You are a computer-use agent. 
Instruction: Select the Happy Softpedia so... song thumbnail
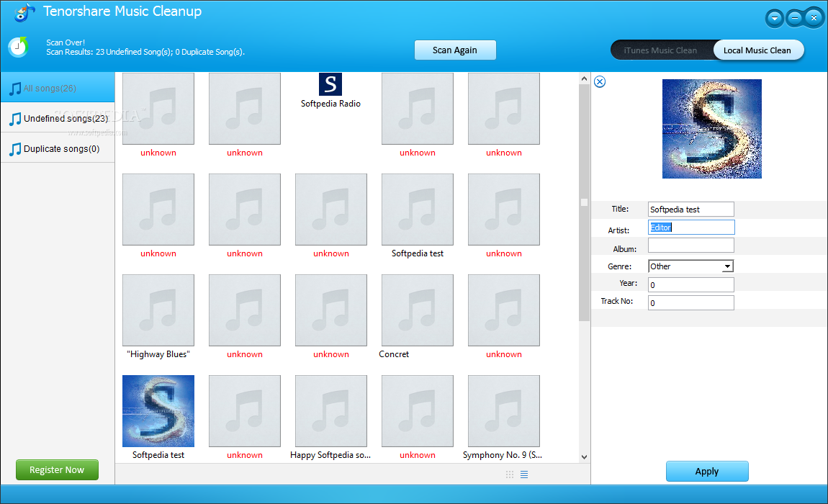tap(331, 411)
